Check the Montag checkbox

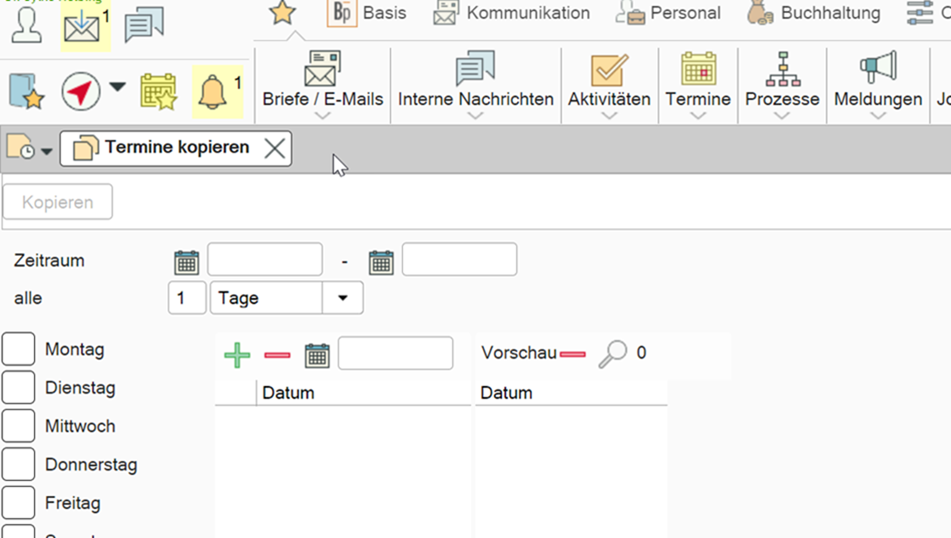[18, 350]
